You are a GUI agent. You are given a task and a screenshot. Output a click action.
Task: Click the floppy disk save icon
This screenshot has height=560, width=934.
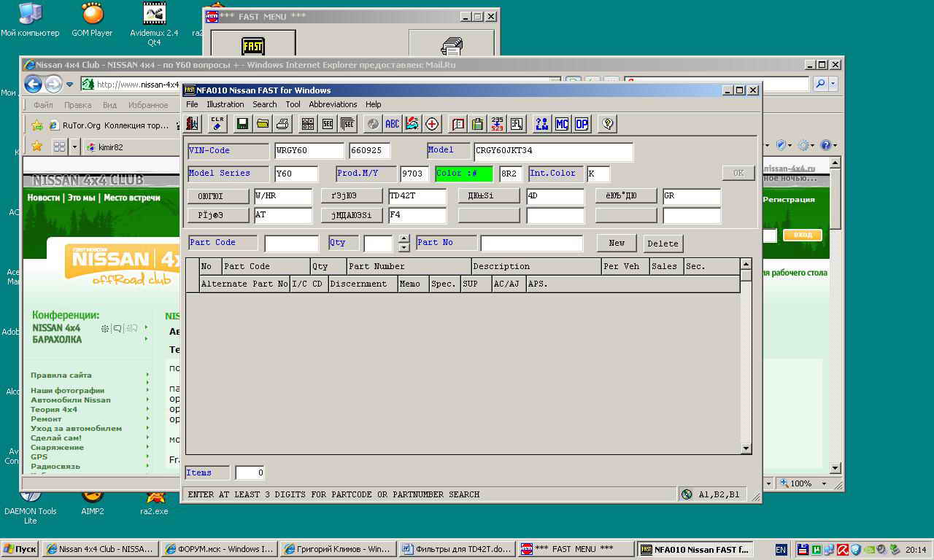242,124
